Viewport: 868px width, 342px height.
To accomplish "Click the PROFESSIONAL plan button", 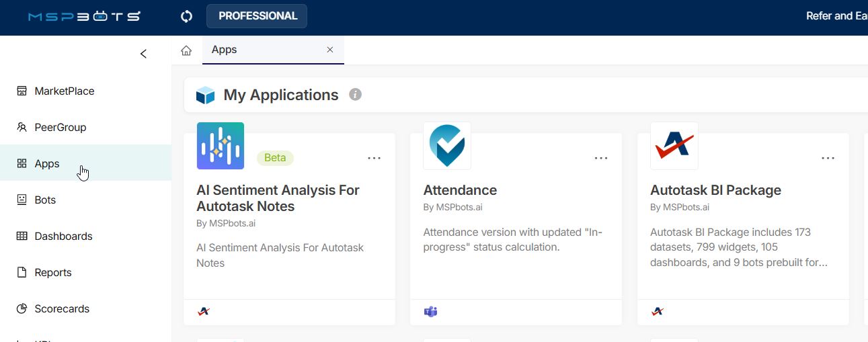I will click(257, 16).
